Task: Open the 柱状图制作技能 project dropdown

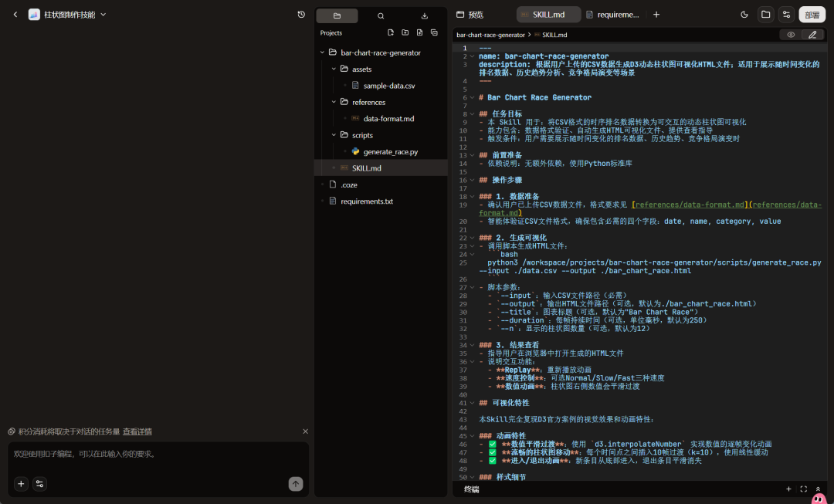Action: 103,15
